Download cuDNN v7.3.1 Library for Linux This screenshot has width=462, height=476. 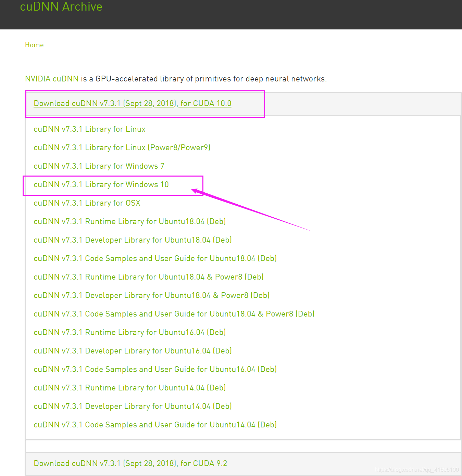coord(89,129)
